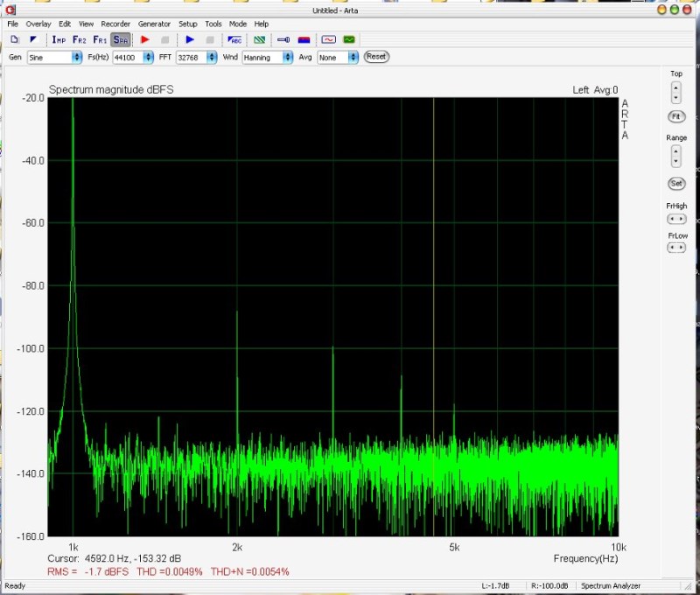Viewport: 700px width, 595px height.
Task: Click the Cursor readout '4592.0 Hz, -153.32 dB'
Action: pyautogui.click(x=133, y=559)
